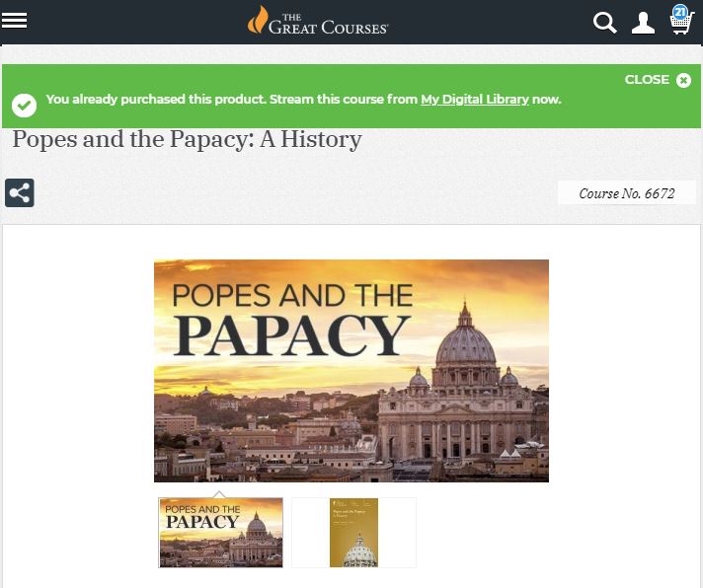
Task: Select the gold course guidebook thumbnail
Action: pyautogui.click(x=353, y=533)
